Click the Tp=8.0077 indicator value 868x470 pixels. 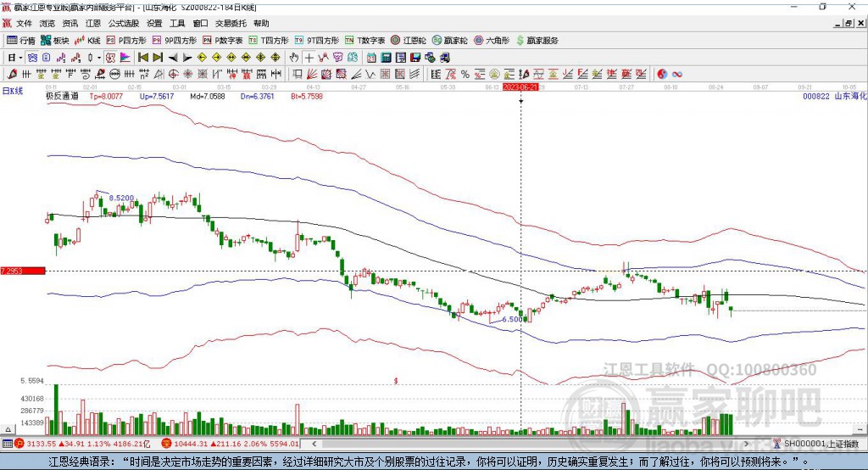106,96
